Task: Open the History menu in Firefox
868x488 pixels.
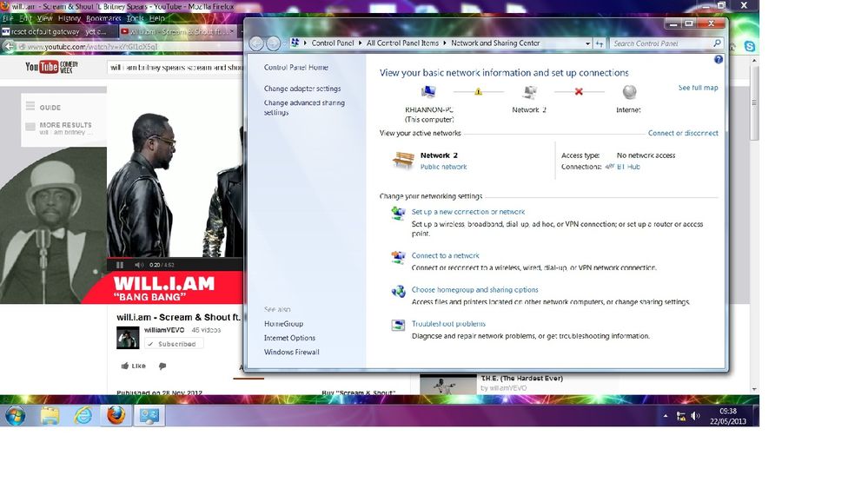Action: tap(70, 18)
